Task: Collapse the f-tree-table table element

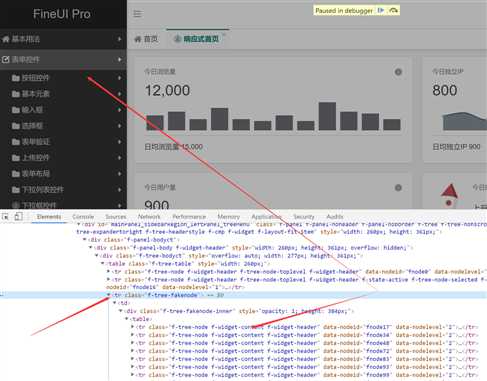Action: point(103,264)
